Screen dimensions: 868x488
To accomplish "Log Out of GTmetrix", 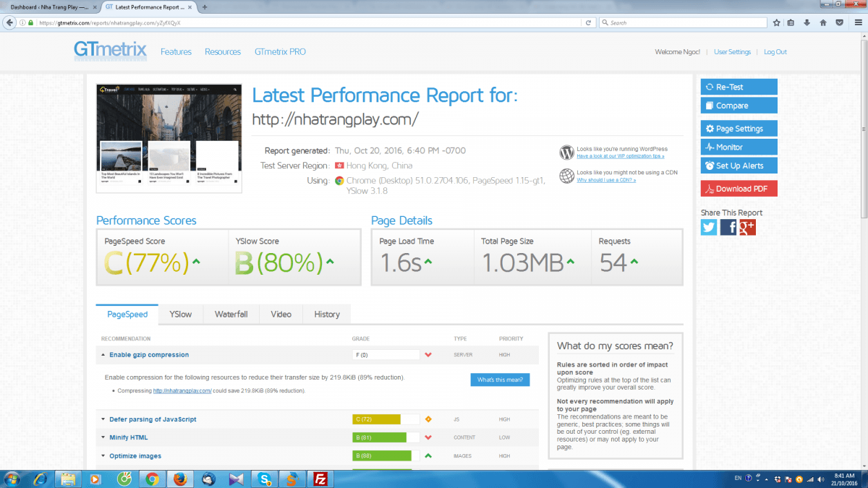I will point(775,52).
